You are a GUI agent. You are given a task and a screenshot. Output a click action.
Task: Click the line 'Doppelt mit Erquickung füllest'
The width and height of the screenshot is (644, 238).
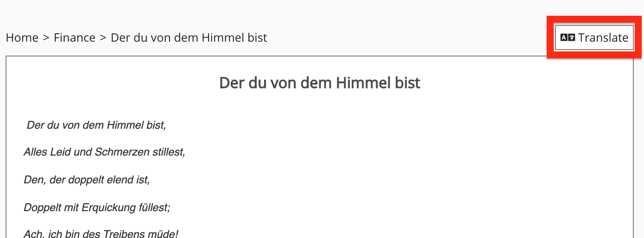(97, 207)
